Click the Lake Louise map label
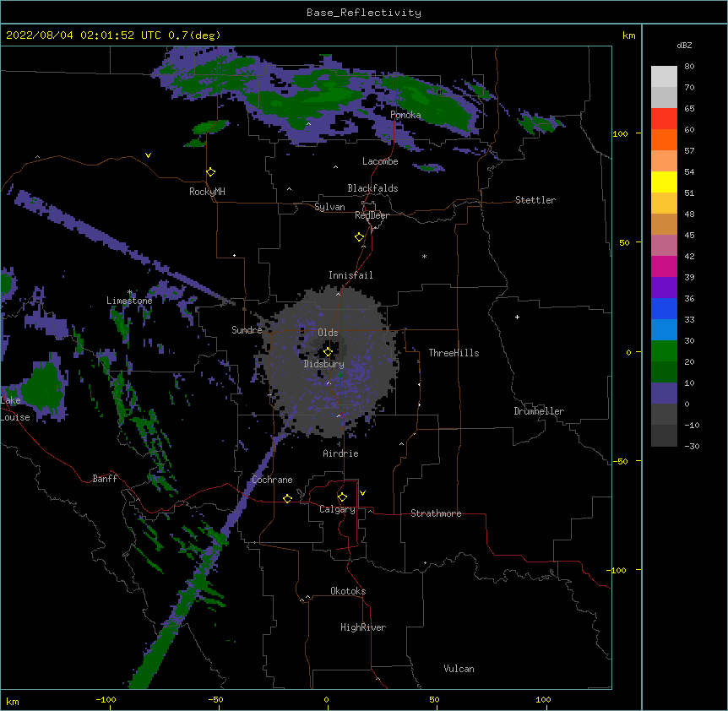Image resolution: width=728 pixels, height=711 pixels. [15, 409]
